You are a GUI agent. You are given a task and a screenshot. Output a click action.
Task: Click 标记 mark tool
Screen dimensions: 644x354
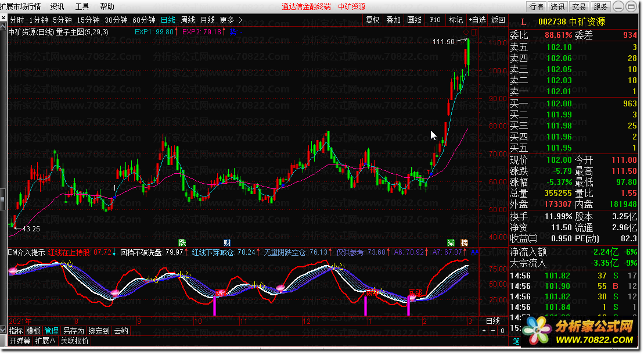click(x=456, y=20)
